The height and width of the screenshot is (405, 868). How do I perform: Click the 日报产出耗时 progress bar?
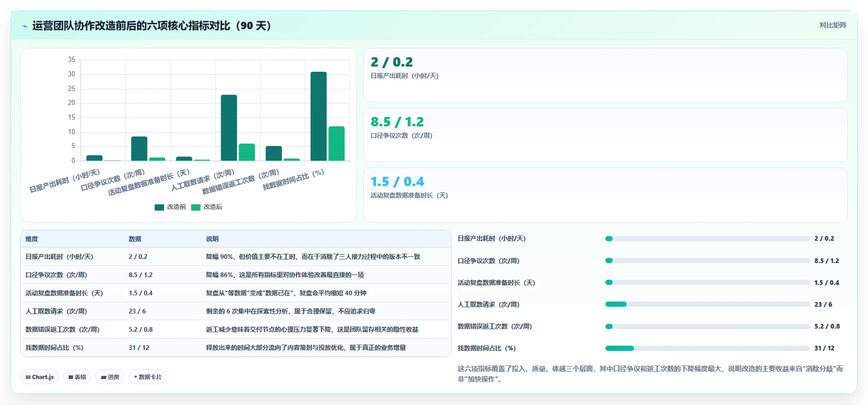pos(707,239)
